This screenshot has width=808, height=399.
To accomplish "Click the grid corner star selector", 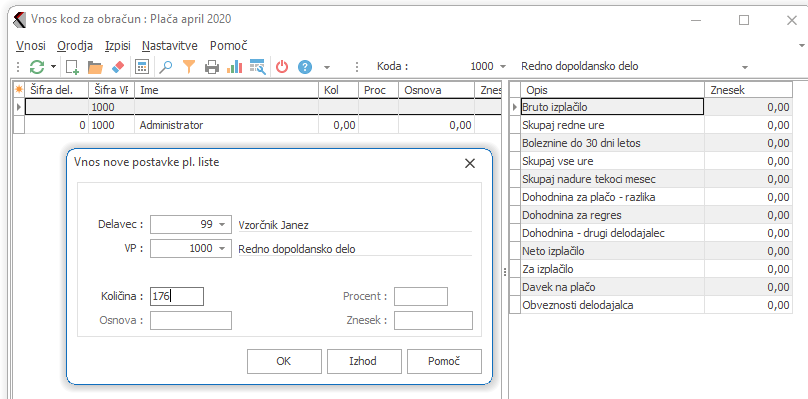I will [19, 90].
